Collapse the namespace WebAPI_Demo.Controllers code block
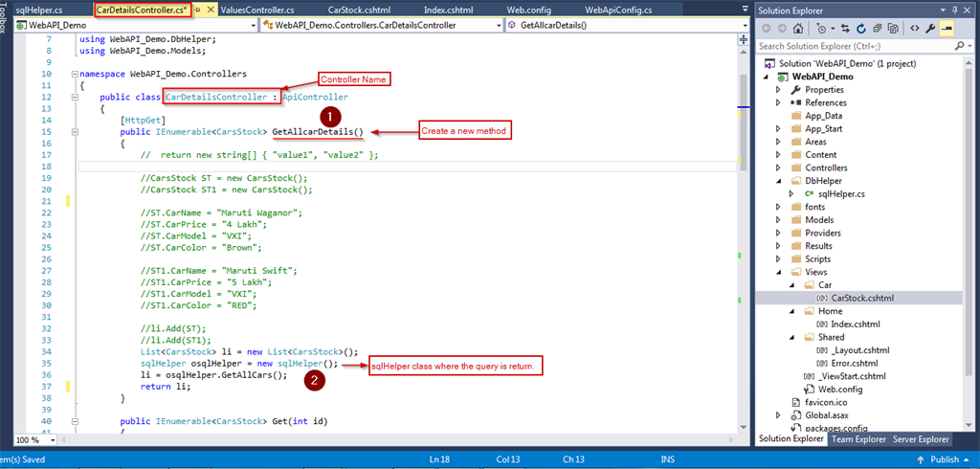Image resolution: width=980 pixels, height=469 pixels. tap(76, 74)
